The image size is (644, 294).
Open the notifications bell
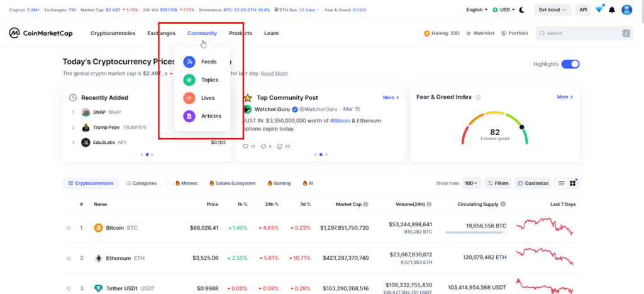pos(612,10)
